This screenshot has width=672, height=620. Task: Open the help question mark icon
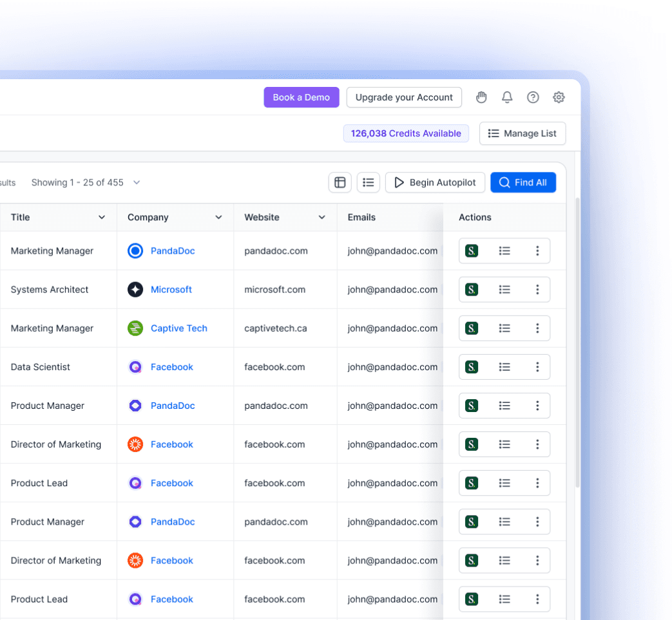pos(533,97)
